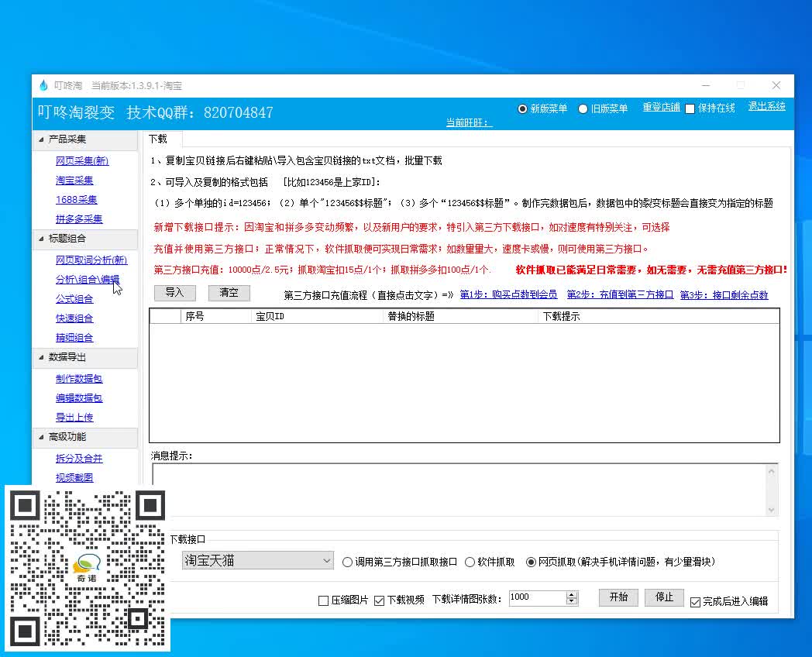Click the 退出系统 link
The image size is (812, 657).
tap(766, 107)
